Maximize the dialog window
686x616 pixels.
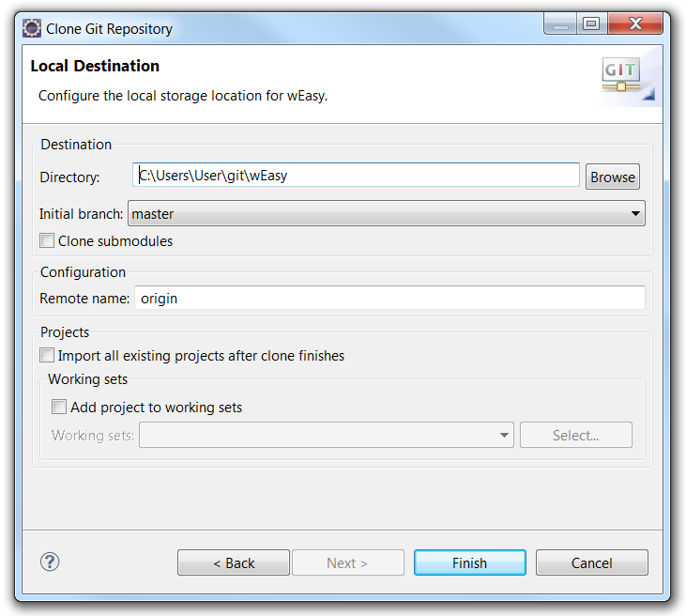[x=591, y=25]
